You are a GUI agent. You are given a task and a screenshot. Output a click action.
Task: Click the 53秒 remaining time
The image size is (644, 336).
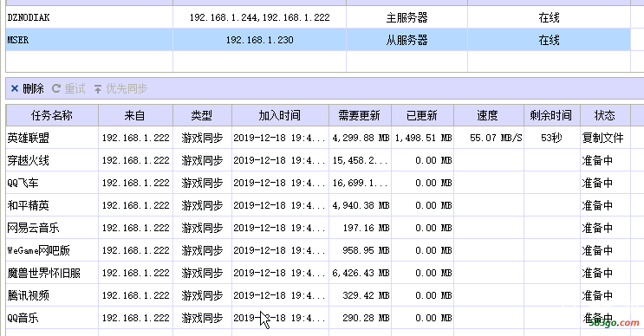(551, 138)
